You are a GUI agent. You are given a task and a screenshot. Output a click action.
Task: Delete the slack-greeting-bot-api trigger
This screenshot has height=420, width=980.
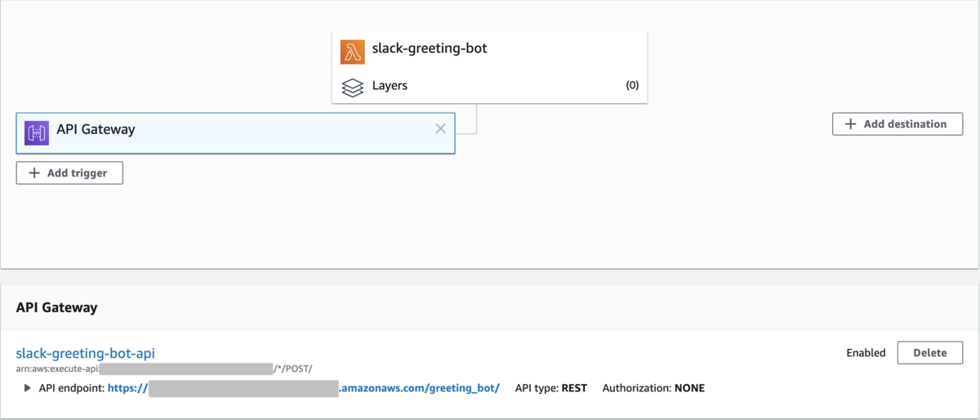(930, 353)
